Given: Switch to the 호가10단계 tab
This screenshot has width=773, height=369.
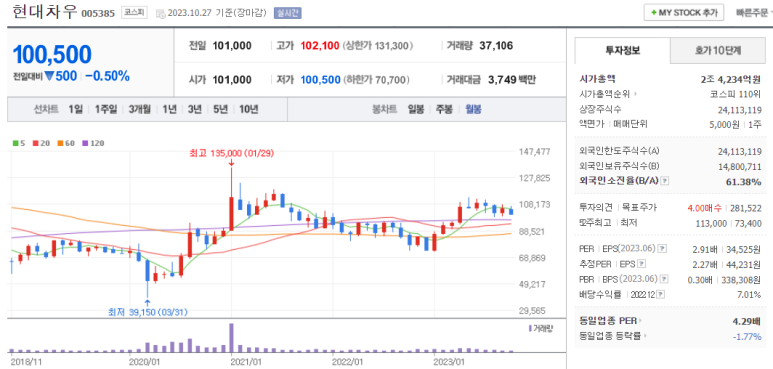Looking at the screenshot, I should tap(718, 50).
